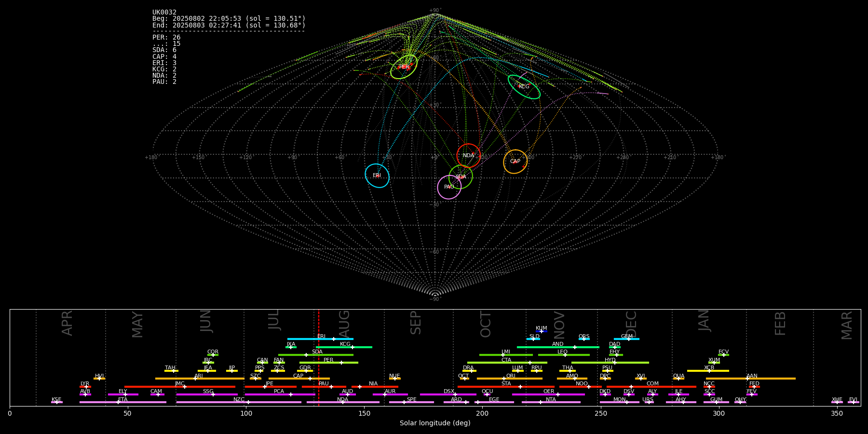The image size is (868, 434).
Task: Click the XHE shower label in timeline
Action: point(837,399)
